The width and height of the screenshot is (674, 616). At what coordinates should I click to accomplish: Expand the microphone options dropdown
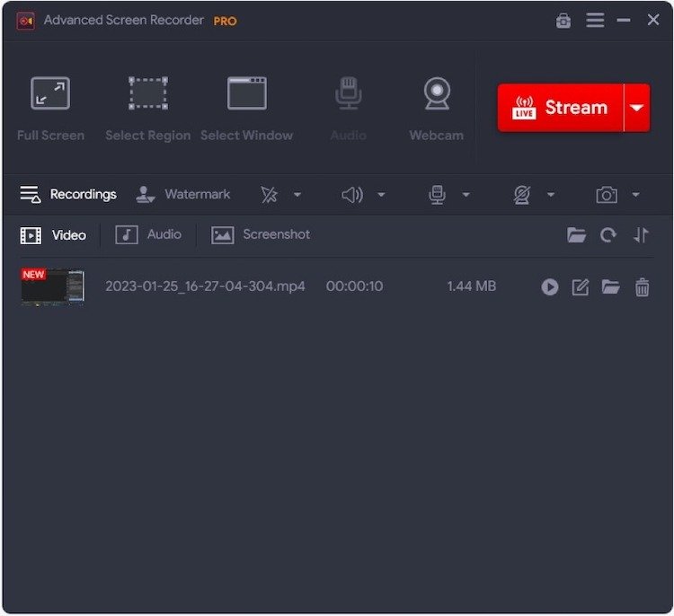pos(466,195)
